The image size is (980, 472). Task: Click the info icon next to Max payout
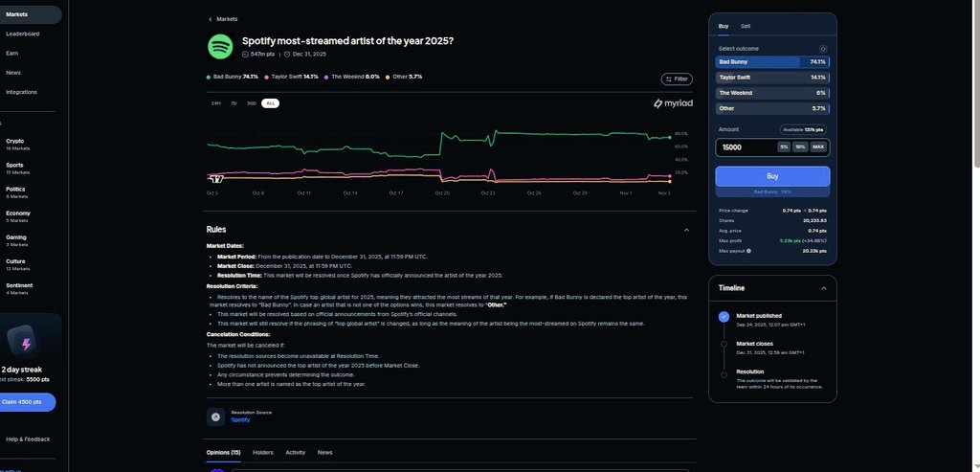pos(748,251)
